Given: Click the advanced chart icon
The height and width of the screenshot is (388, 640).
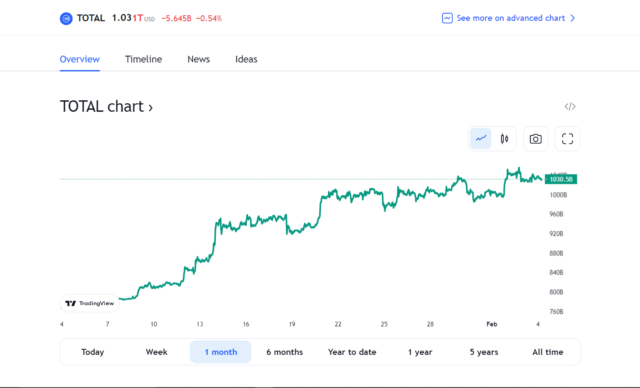Looking at the screenshot, I should [x=447, y=18].
